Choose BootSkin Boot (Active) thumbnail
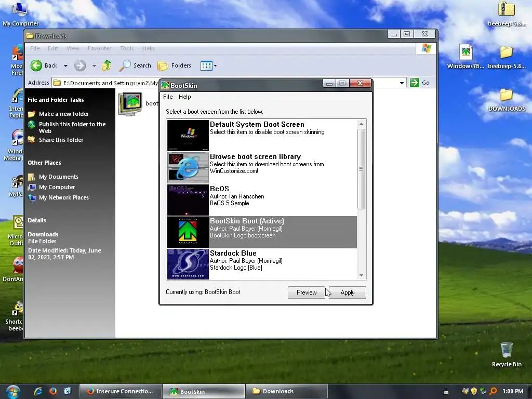 (188, 232)
